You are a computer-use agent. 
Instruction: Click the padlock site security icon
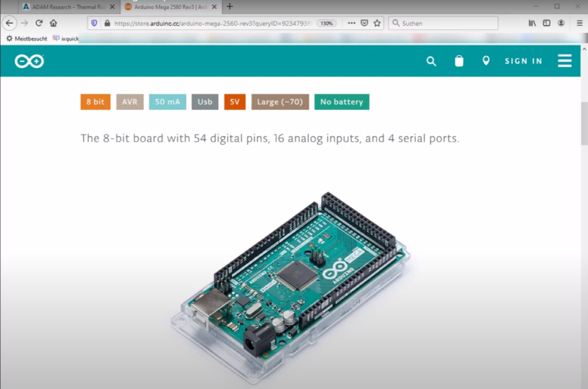point(107,24)
